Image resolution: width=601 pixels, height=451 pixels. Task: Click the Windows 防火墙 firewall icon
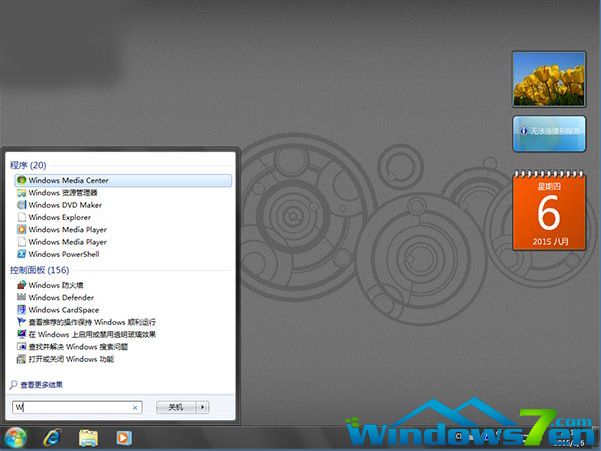(x=21, y=285)
